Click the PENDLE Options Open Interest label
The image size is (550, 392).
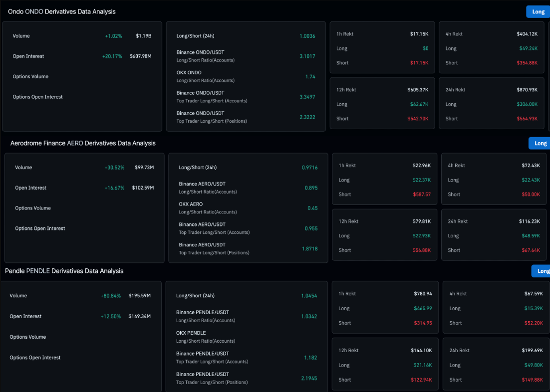tap(35, 358)
